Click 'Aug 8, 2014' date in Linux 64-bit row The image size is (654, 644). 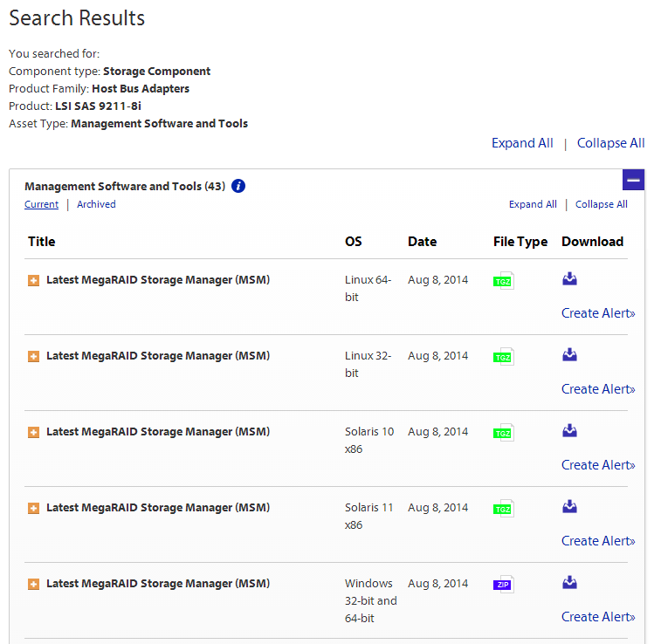(438, 280)
